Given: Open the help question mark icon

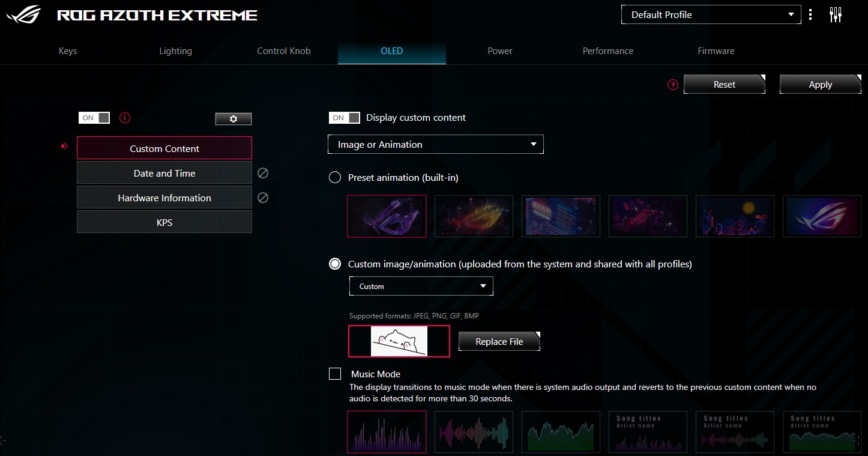Looking at the screenshot, I should pyautogui.click(x=671, y=85).
